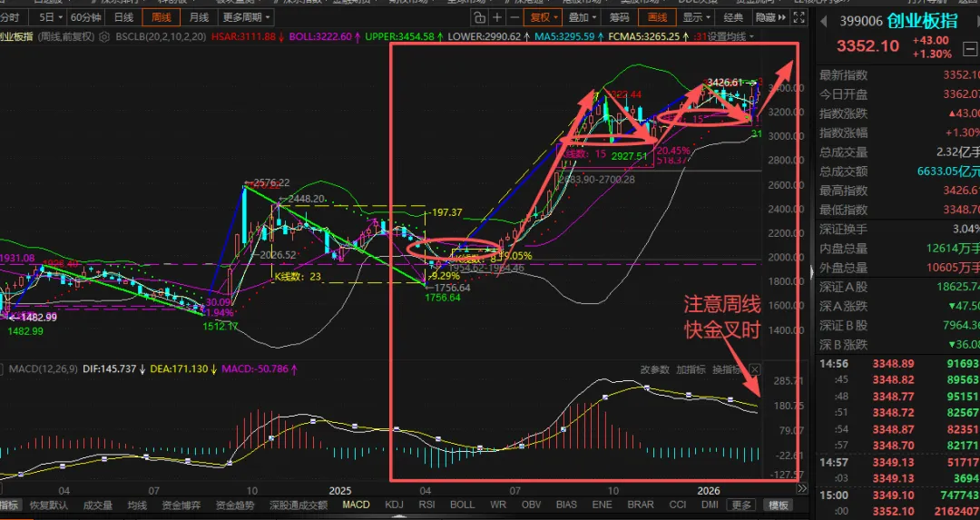
Task: Open 显示 display dropdown
Action: (696, 17)
